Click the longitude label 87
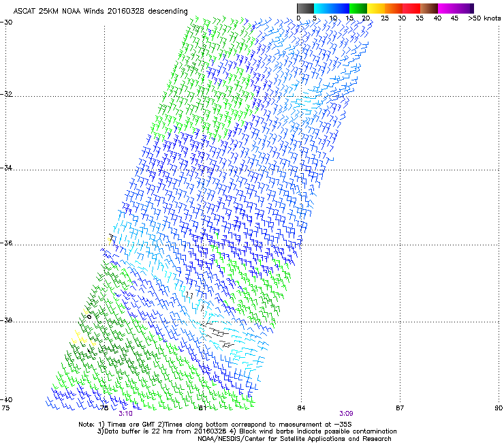 click(400, 408)
